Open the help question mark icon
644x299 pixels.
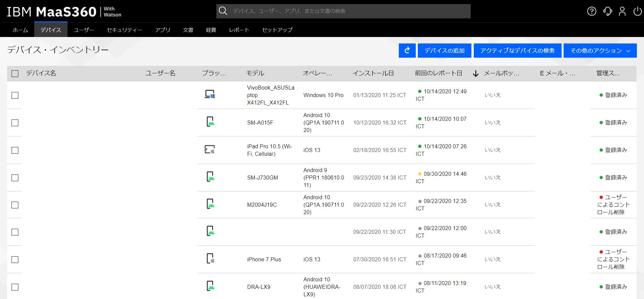point(591,12)
